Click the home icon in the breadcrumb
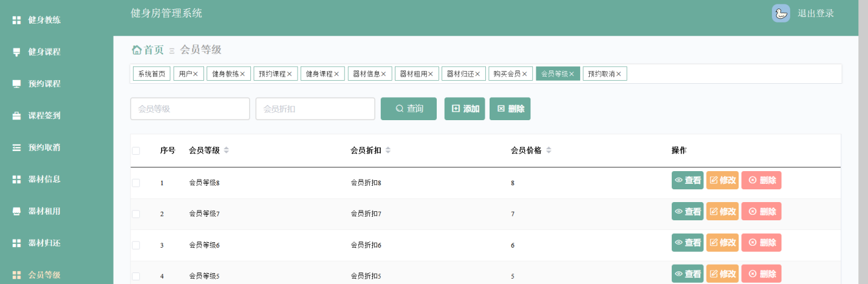868x284 pixels. [x=137, y=50]
